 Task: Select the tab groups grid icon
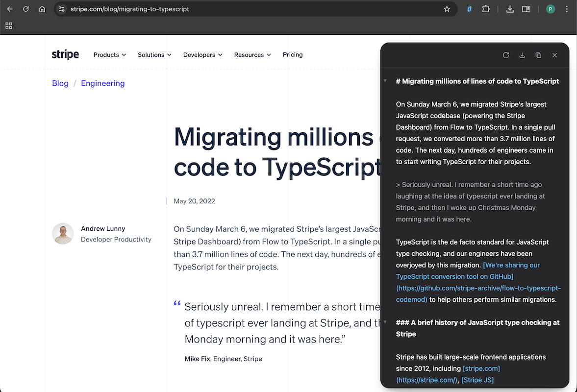(8, 25)
